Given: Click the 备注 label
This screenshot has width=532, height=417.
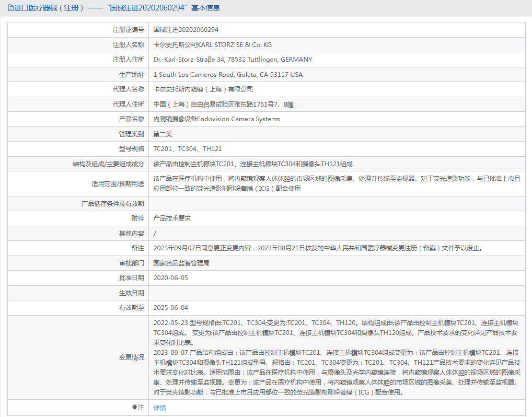Looking at the screenshot, I should click(138, 248).
